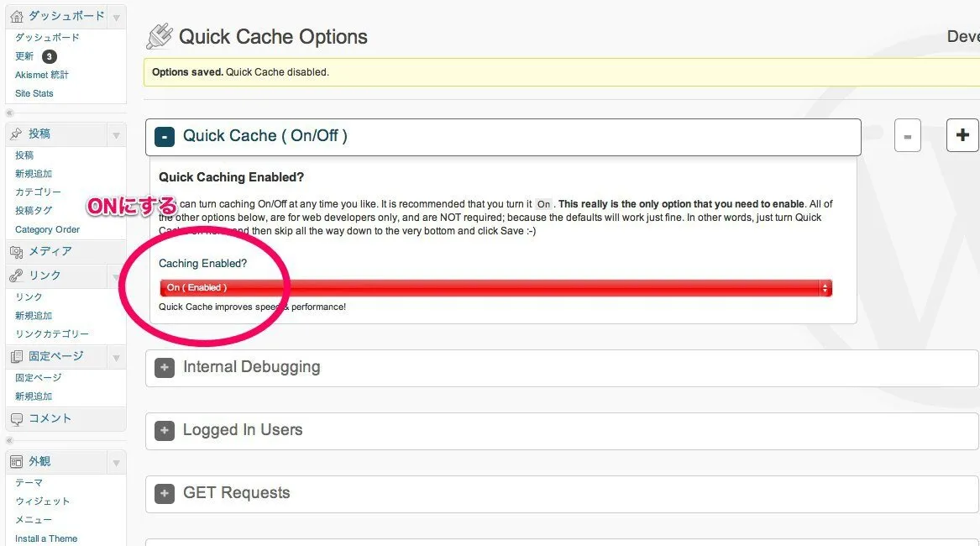Open Akismet 統計 in sidebar
This screenshot has height=546, width=980.
point(42,75)
